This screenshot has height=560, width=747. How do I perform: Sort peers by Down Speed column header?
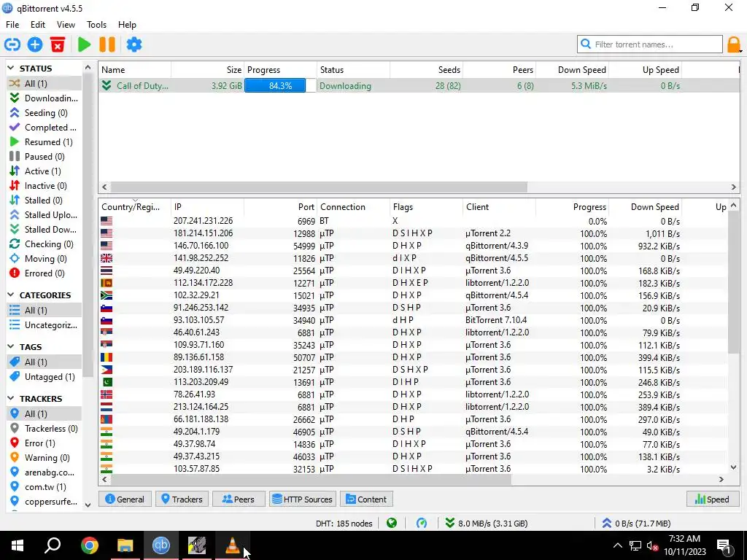[x=645, y=207]
